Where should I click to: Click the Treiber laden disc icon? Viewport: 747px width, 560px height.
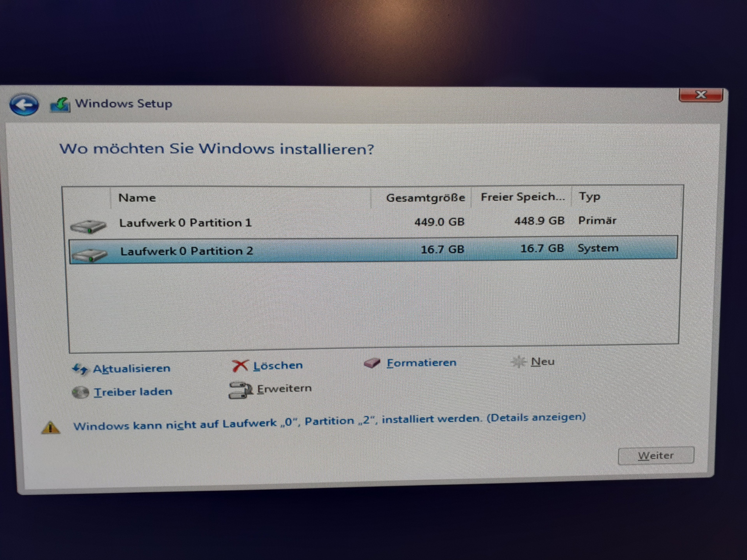coord(80,393)
